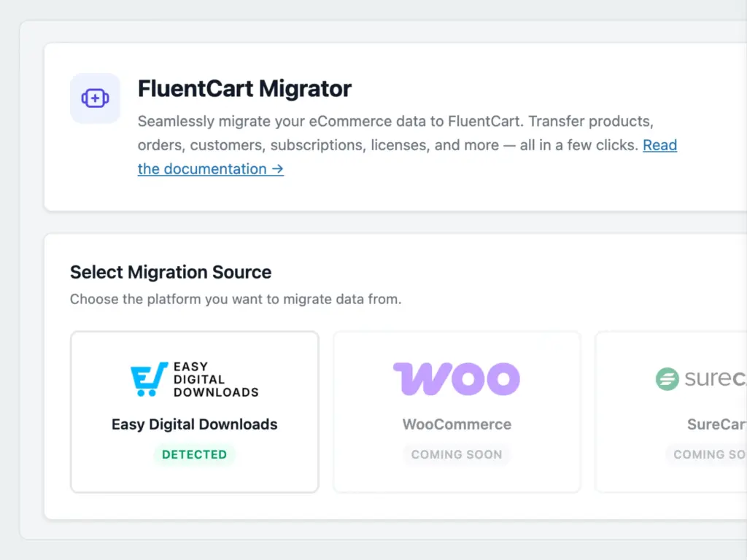Click the Easy Digital Downloads card title
747x560 pixels.
(194, 424)
